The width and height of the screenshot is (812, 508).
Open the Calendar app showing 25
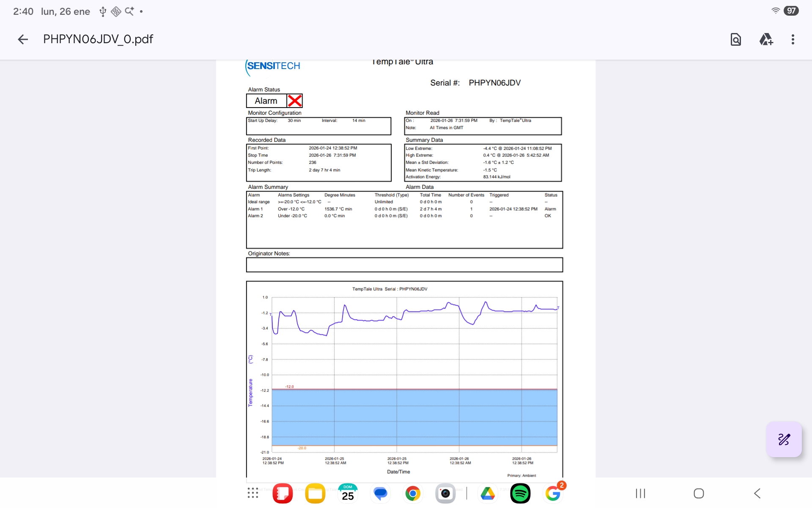point(348,493)
